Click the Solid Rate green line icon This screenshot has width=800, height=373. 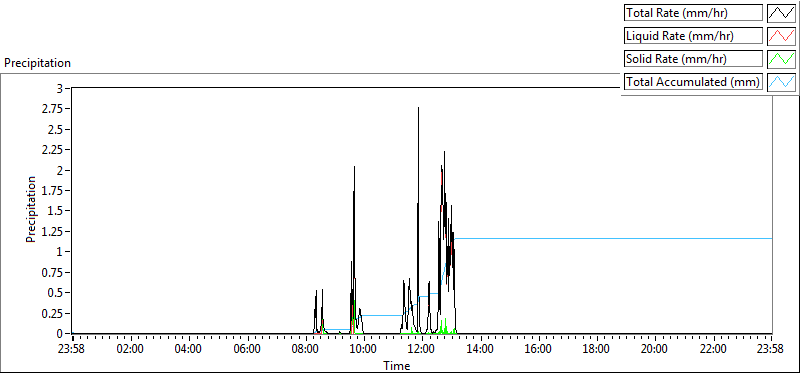pos(781,59)
